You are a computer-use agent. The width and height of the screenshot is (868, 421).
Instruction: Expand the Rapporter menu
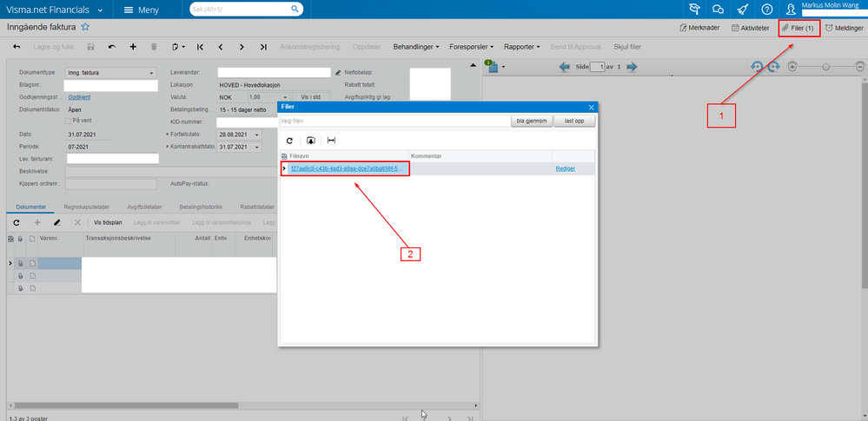[522, 47]
